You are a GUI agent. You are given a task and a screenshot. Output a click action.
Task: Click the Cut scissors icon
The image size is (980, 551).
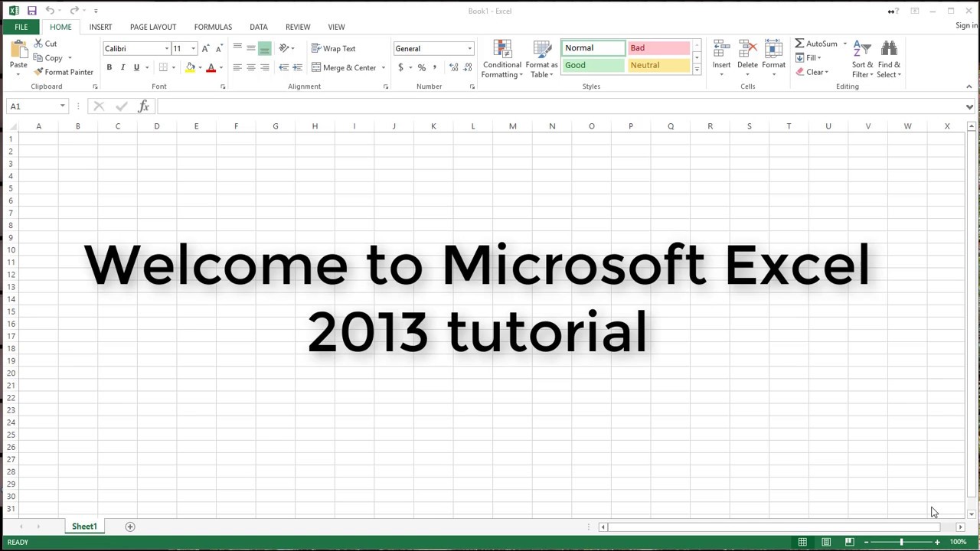38,44
